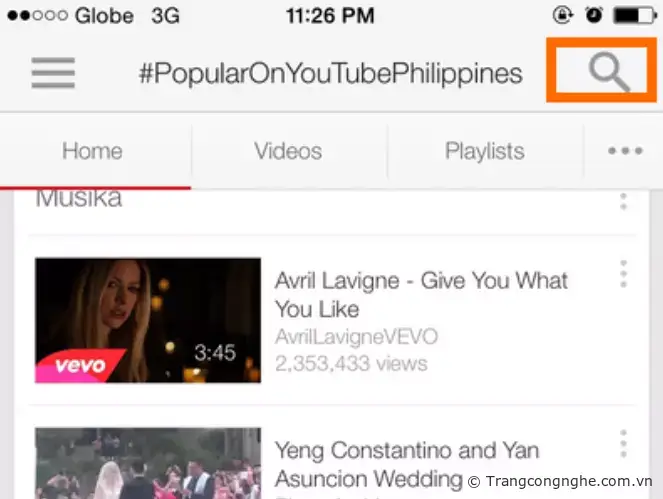
Task: Tap the search magnifying glass icon
Action: click(x=609, y=71)
